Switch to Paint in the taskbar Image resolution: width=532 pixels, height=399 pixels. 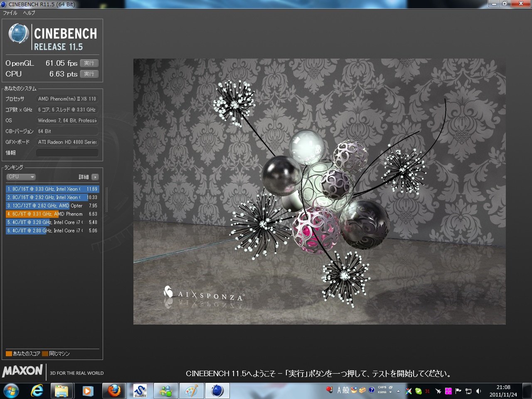click(192, 391)
